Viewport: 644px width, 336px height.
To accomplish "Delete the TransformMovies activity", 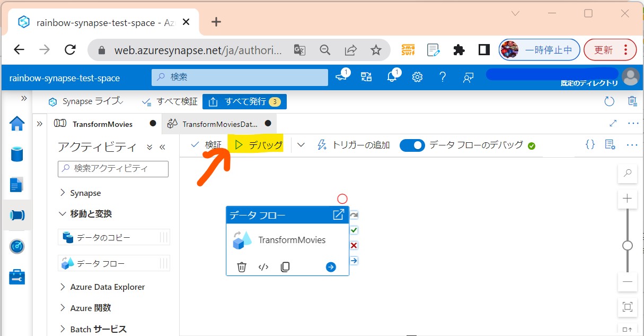I will pyautogui.click(x=242, y=267).
